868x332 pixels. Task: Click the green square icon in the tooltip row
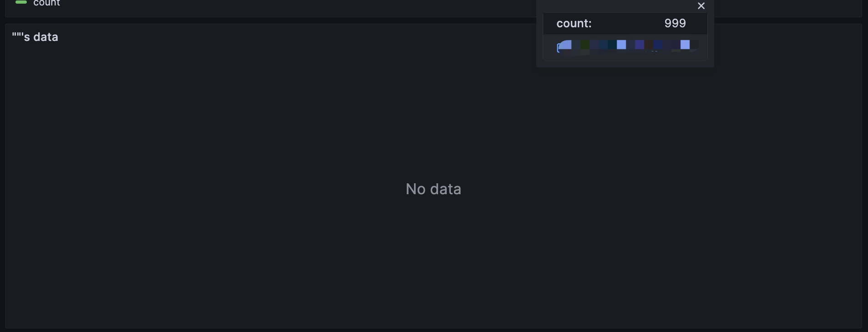point(585,45)
